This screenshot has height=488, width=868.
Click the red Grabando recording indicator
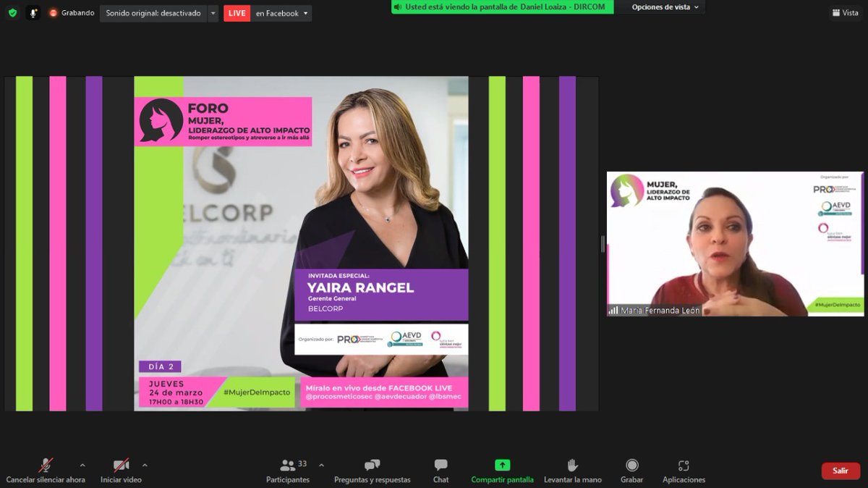click(72, 13)
